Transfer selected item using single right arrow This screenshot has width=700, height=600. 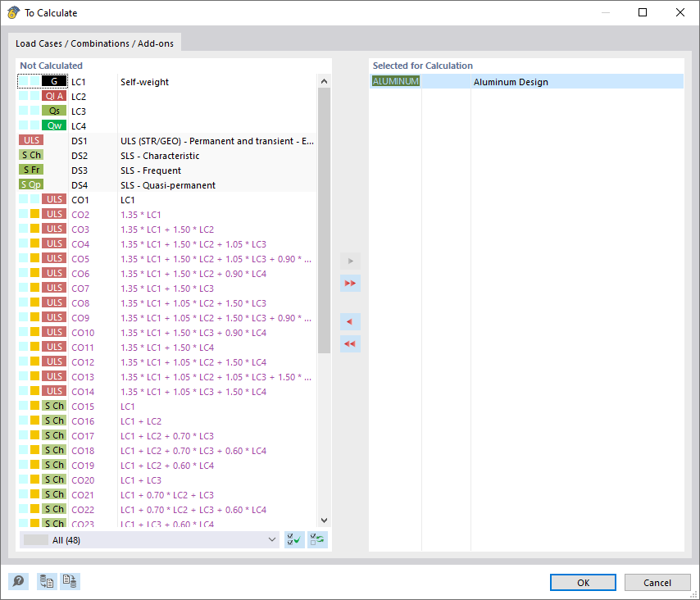pyautogui.click(x=350, y=261)
